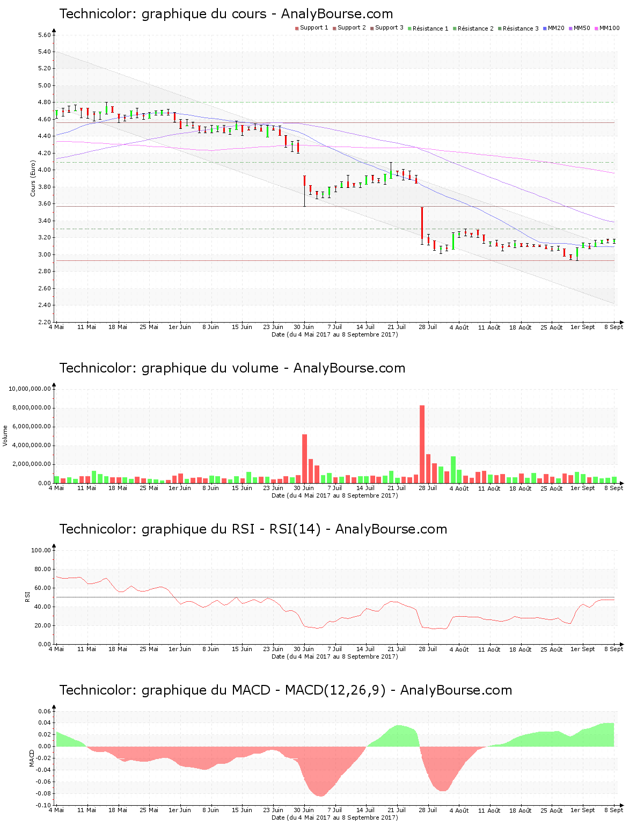Click the Support 1 legend color square
Screen dimensions: 644x832
tap(297, 28)
